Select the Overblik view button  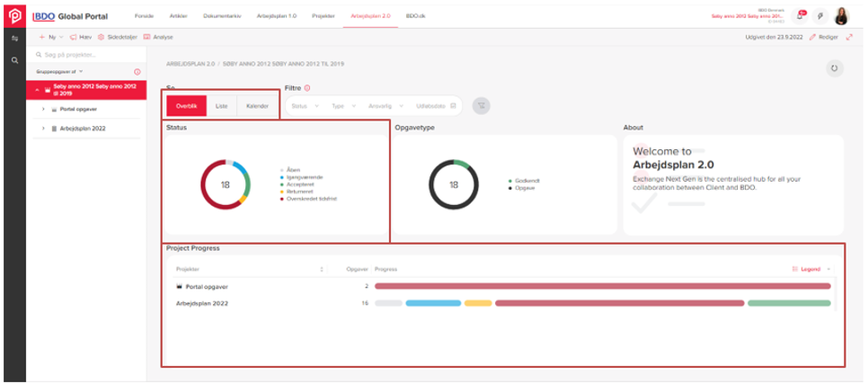pyautogui.click(x=187, y=106)
